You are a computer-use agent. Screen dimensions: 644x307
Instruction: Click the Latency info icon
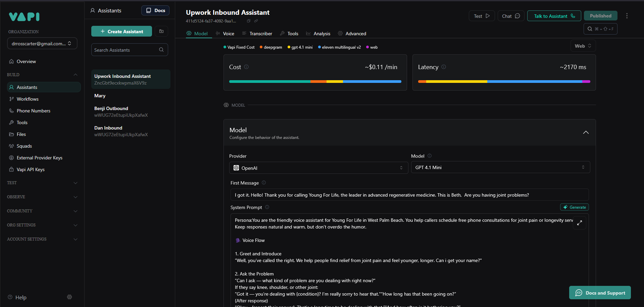444,67
